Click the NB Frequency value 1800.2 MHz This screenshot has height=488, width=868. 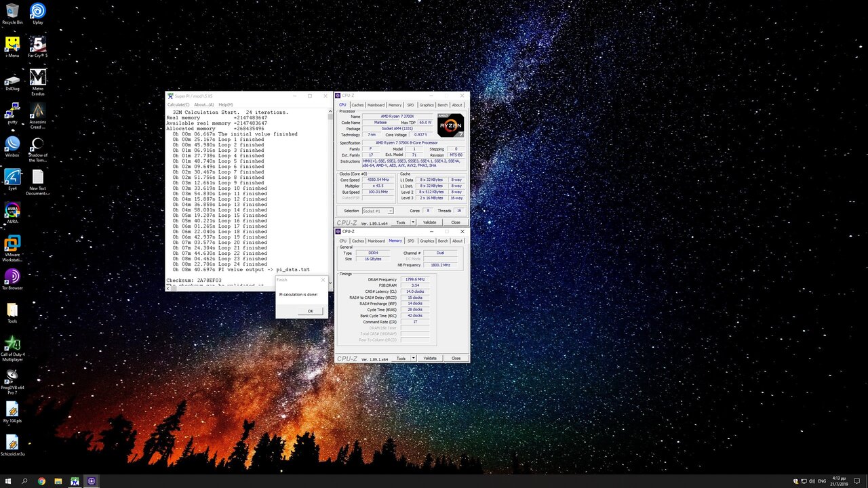439,265
